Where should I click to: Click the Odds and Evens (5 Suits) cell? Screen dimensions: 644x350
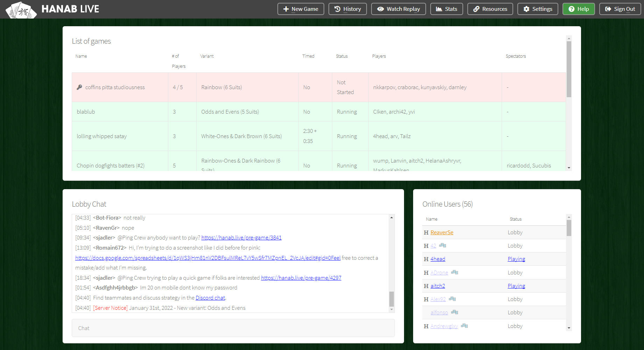[x=247, y=112]
